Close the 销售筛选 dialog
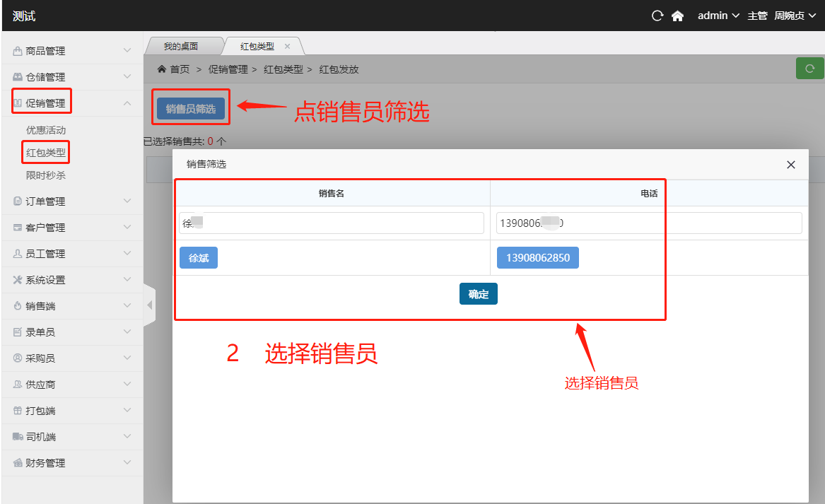The image size is (825, 504). click(791, 165)
